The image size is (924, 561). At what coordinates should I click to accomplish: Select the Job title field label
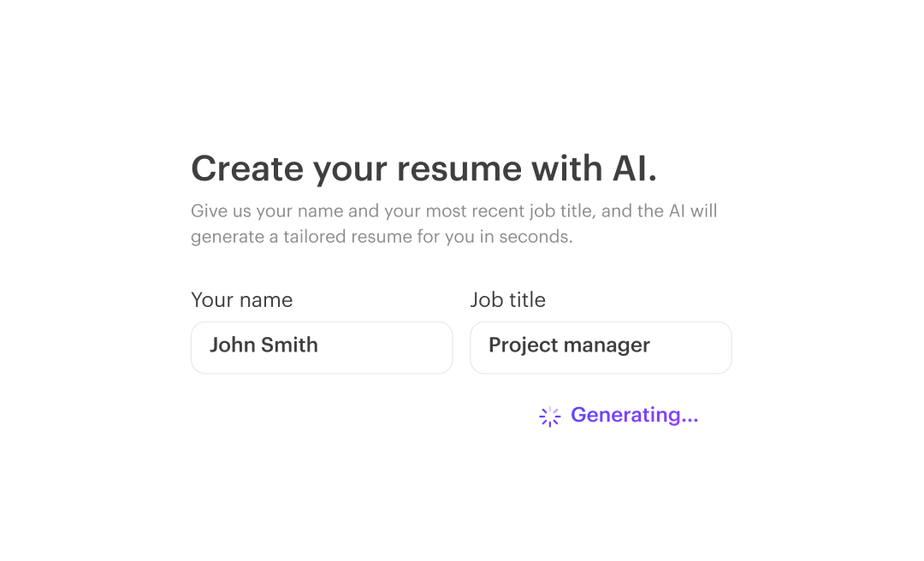tap(507, 300)
